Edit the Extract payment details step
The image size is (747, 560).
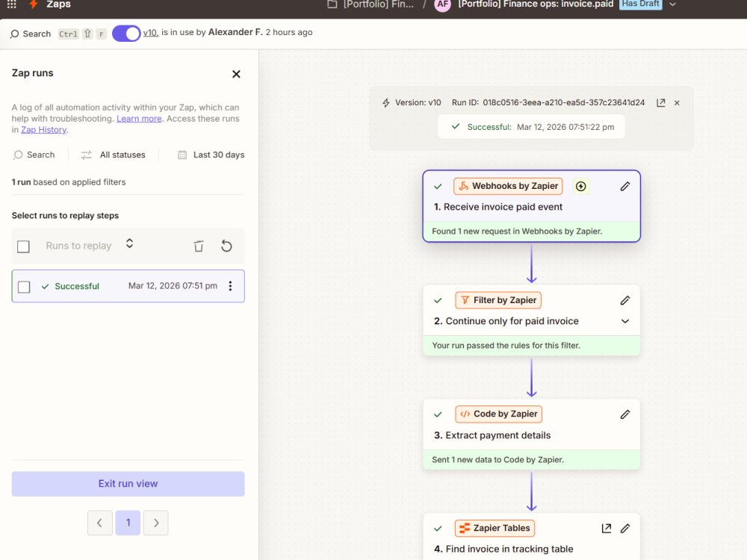click(x=625, y=414)
